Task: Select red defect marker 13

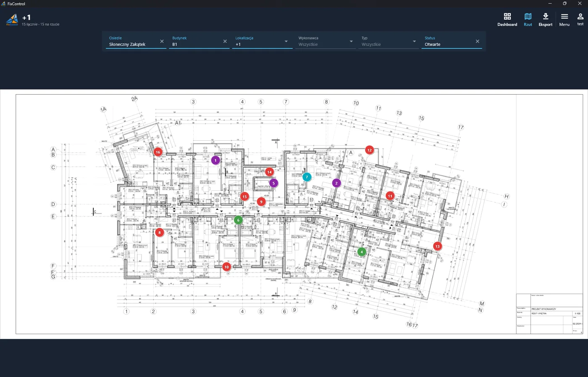Action: (x=438, y=246)
